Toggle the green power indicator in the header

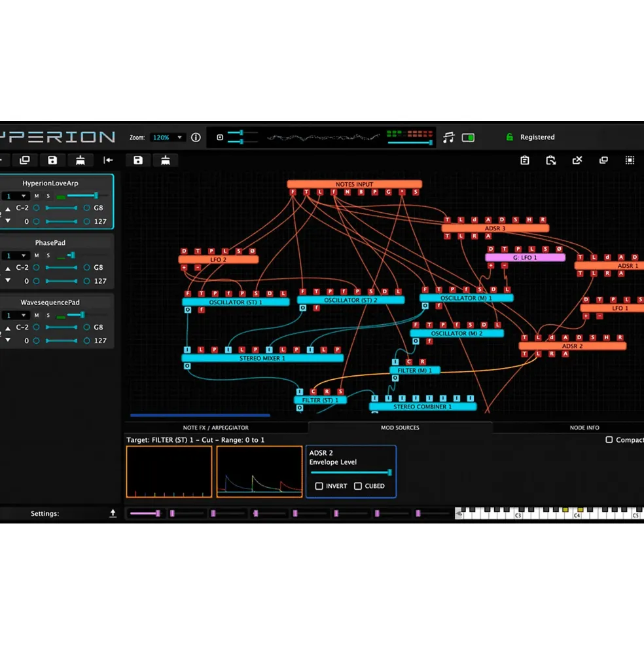pos(468,138)
